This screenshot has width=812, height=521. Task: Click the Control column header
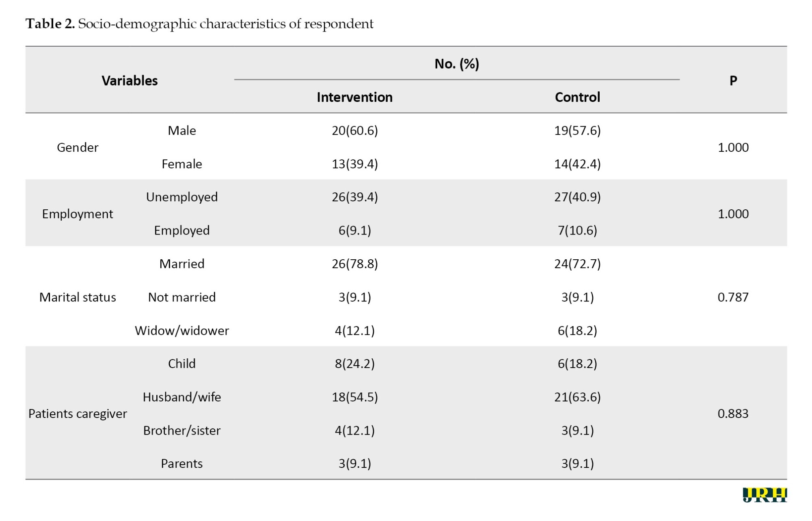pyautogui.click(x=577, y=97)
